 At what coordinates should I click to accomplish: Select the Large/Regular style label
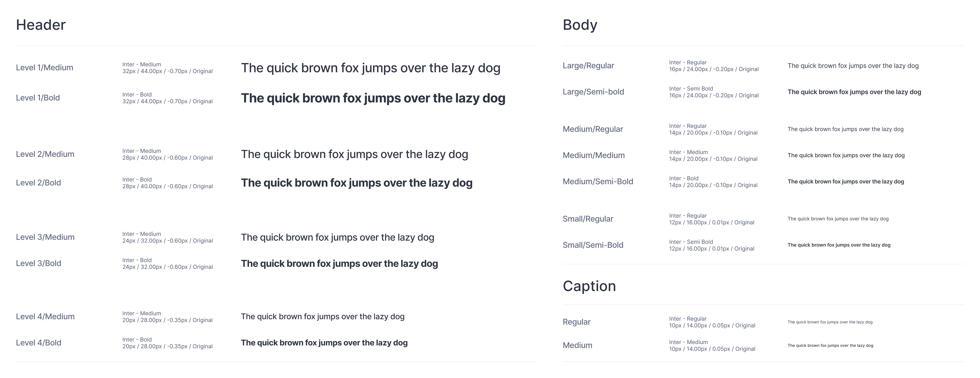click(x=589, y=66)
